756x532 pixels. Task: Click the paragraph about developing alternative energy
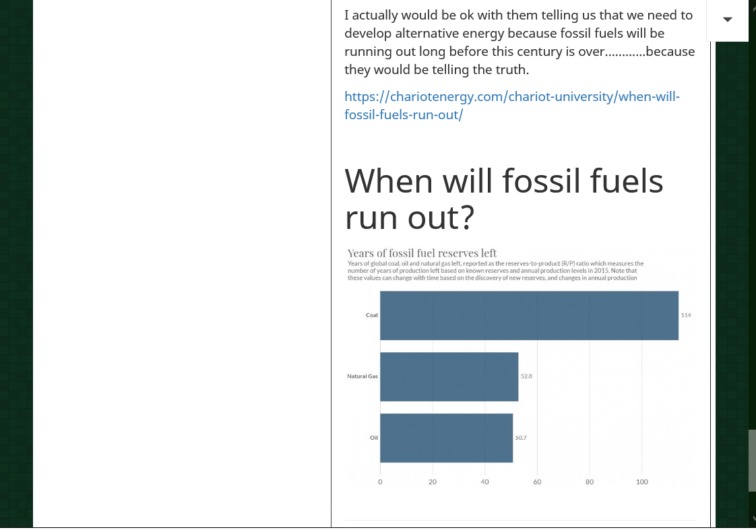519,42
